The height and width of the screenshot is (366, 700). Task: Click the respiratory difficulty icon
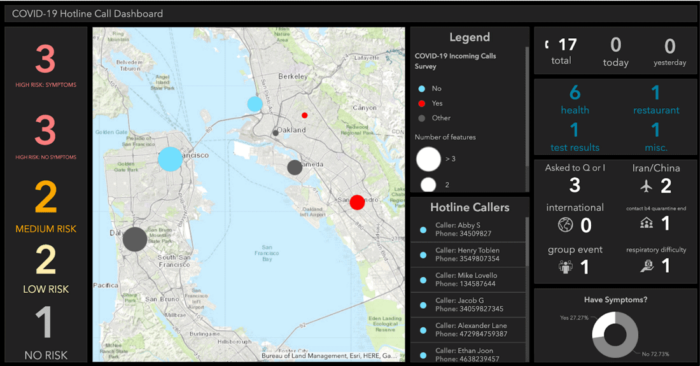[646, 266]
